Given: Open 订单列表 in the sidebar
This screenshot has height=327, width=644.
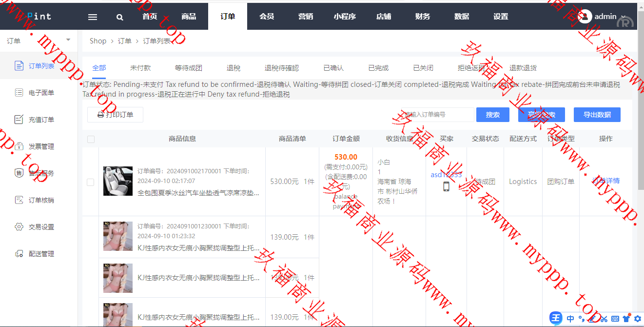Looking at the screenshot, I should point(41,66).
